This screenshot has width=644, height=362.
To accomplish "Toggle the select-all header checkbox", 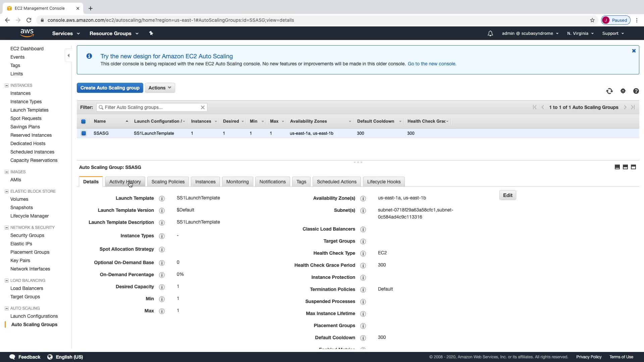I will coord(84,121).
